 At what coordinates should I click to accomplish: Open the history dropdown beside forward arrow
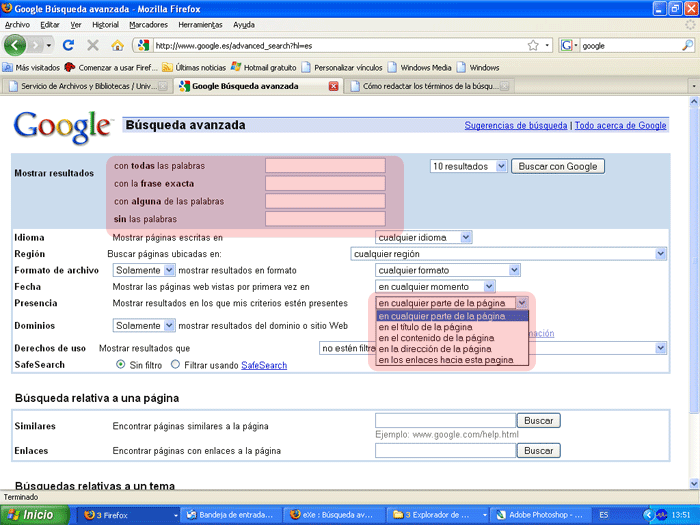click(x=49, y=45)
